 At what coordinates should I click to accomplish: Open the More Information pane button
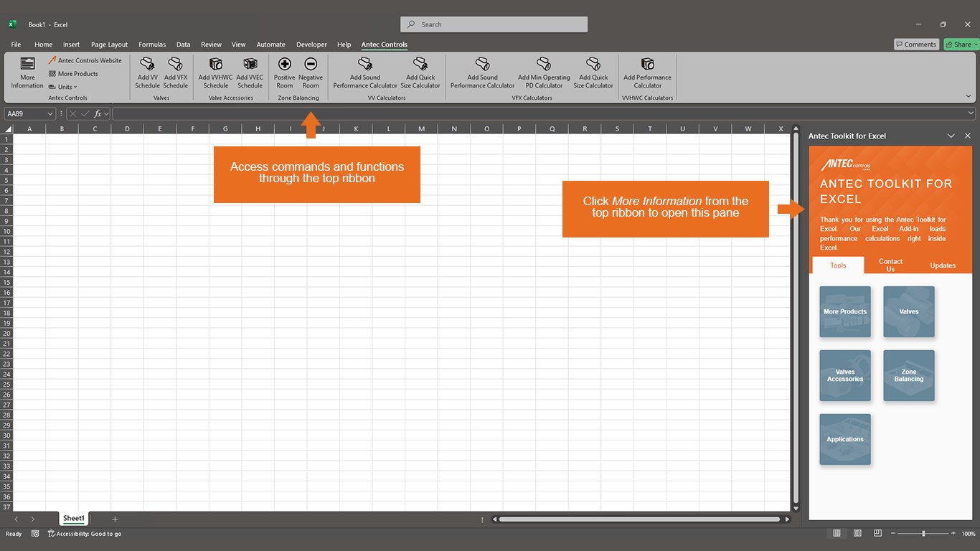click(27, 73)
